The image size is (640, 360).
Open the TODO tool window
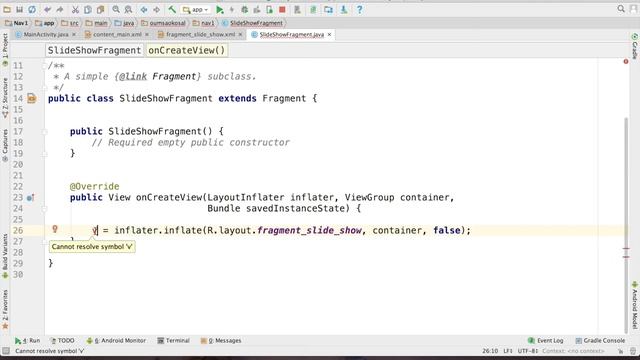(x=62, y=340)
